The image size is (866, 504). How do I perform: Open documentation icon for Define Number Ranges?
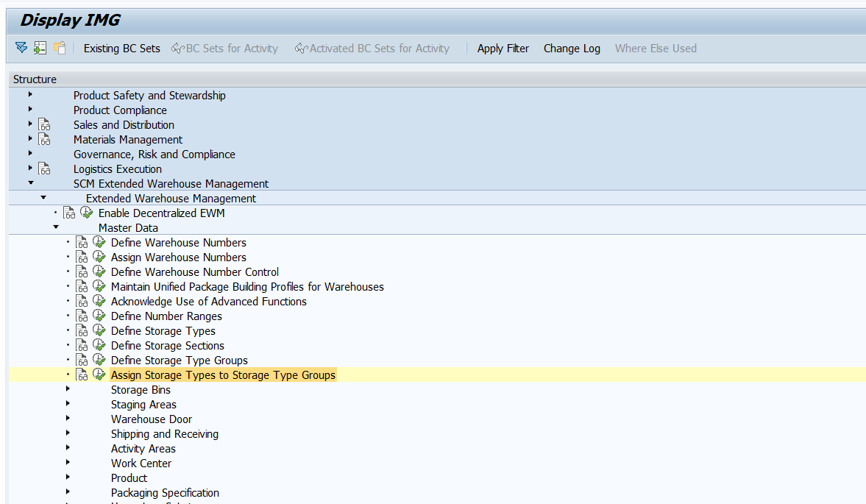[82, 316]
